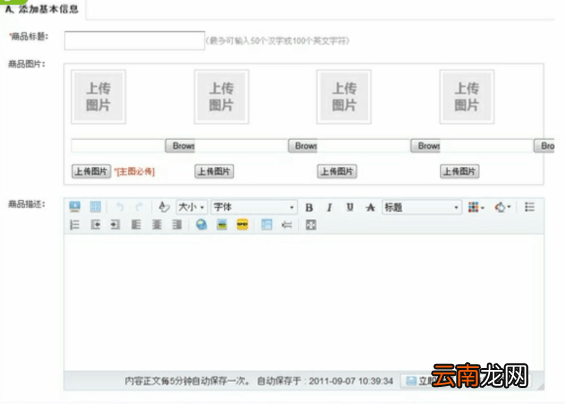Click the third Browse button
The width and height of the screenshot is (565, 404).
click(426, 146)
